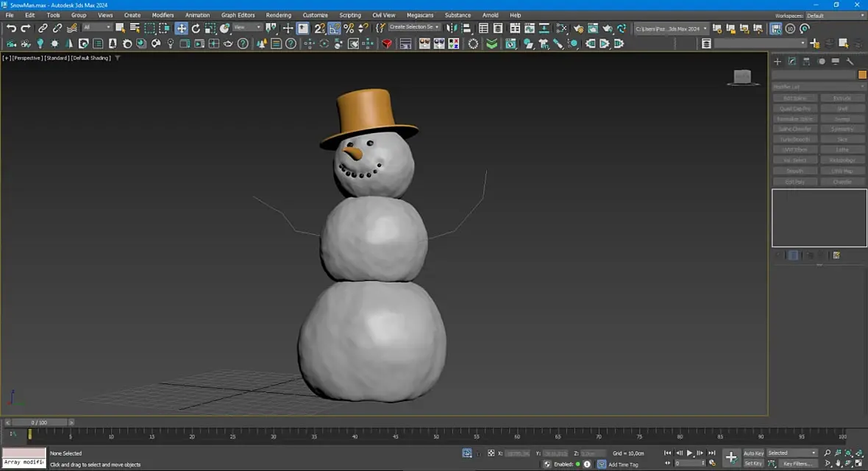Select the Select and Move tool
868x471 pixels.
point(181,28)
